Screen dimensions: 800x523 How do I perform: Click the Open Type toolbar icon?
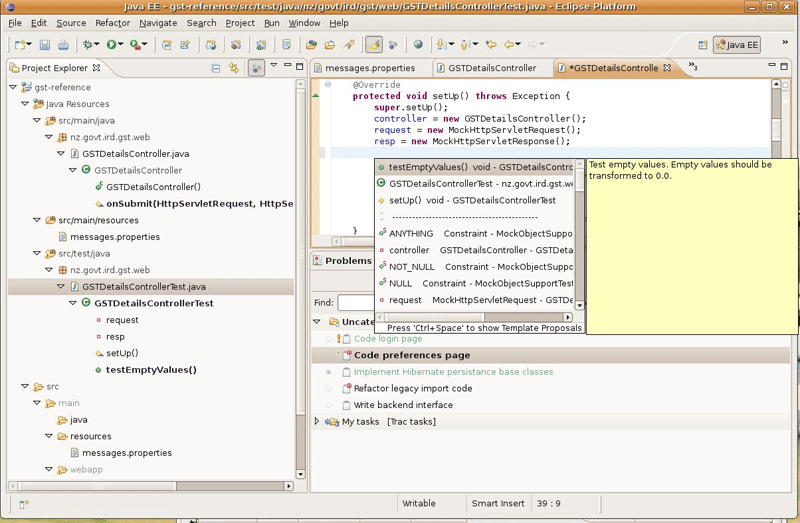click(x=311, y=45)
